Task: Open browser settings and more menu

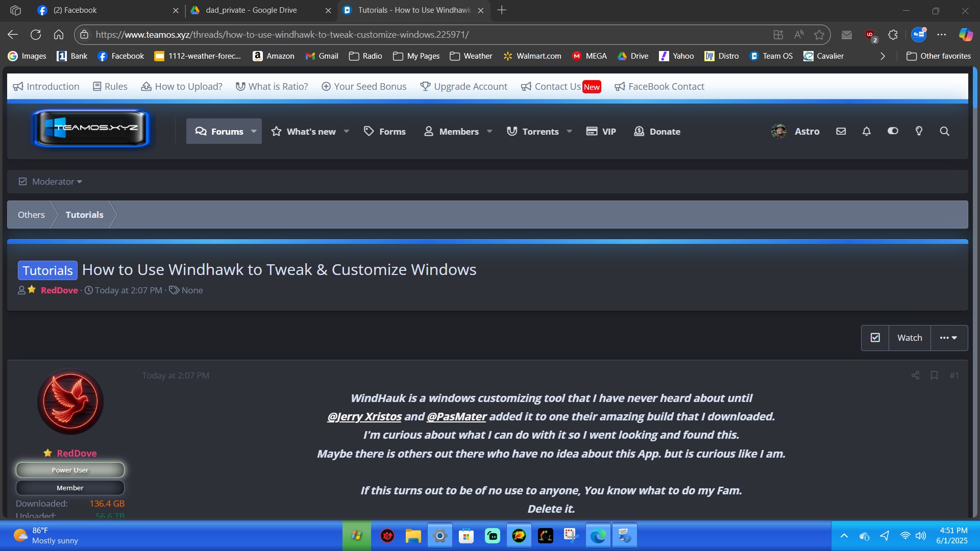Action: [942, 35]
